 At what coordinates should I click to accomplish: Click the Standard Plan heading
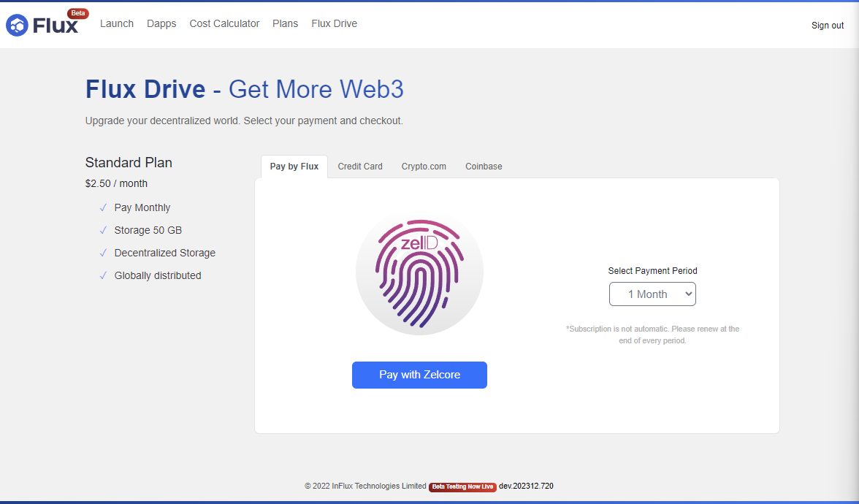(x=129, y=163)
